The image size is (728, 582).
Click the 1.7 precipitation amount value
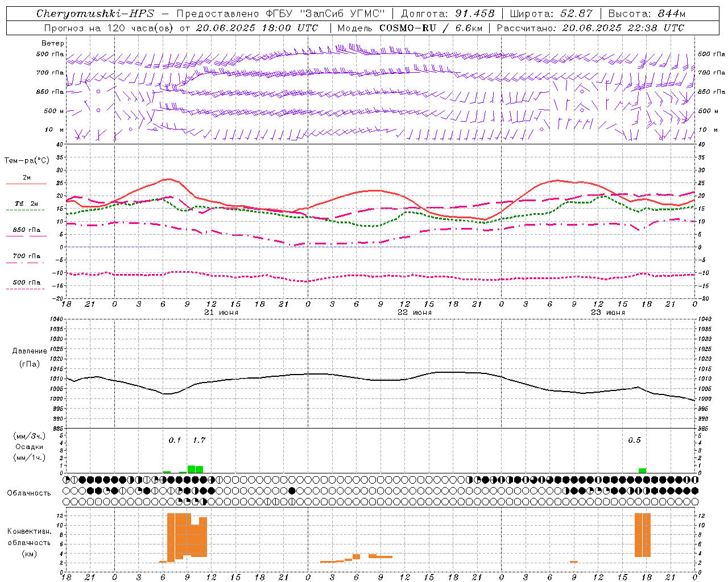point(199,440)
